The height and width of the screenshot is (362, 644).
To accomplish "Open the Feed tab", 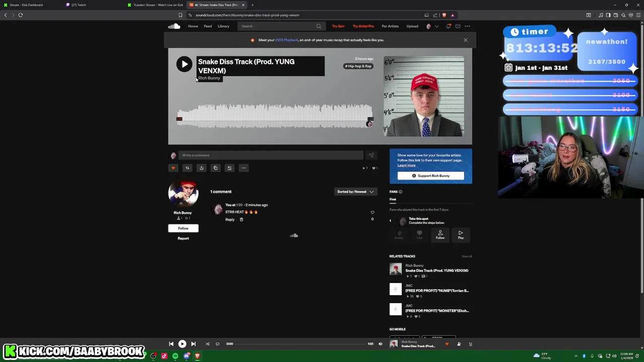I will coord(208,26).
